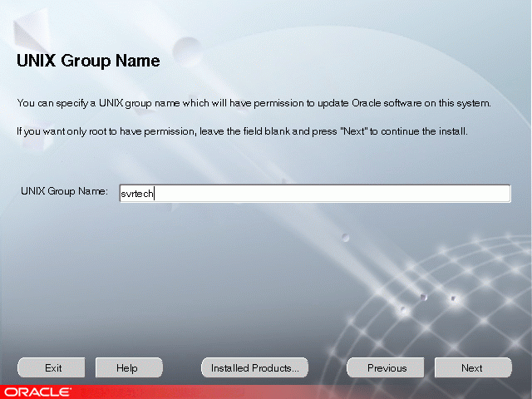Image resolution: width=532 pixels, height=399 pixels.
Task: Click the Oracle logo
Action: pyautogui.click(x=37, y=392)
